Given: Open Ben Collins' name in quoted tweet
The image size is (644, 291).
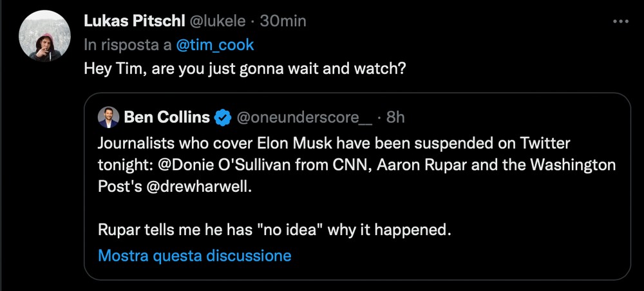Looking at the screenshot, I should click(167, 117).
